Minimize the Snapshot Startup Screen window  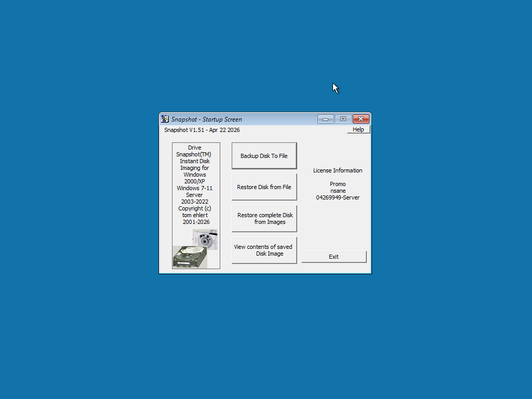click(x=325, y=119)
